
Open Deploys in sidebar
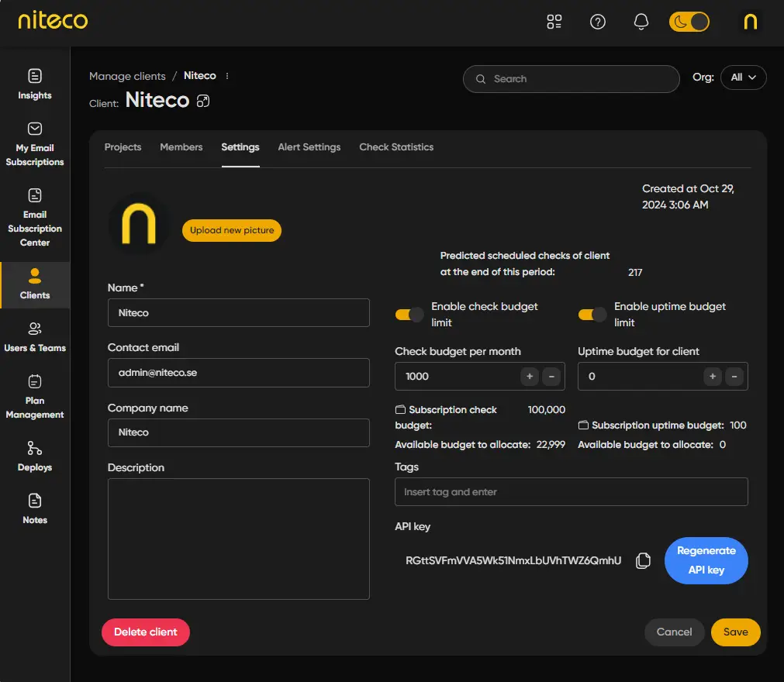click(34, 456)
